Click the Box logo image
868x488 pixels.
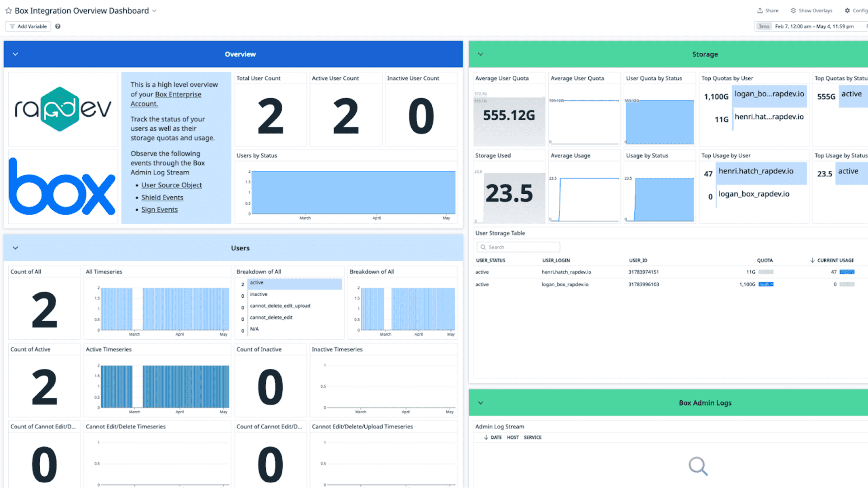point(63,186)
